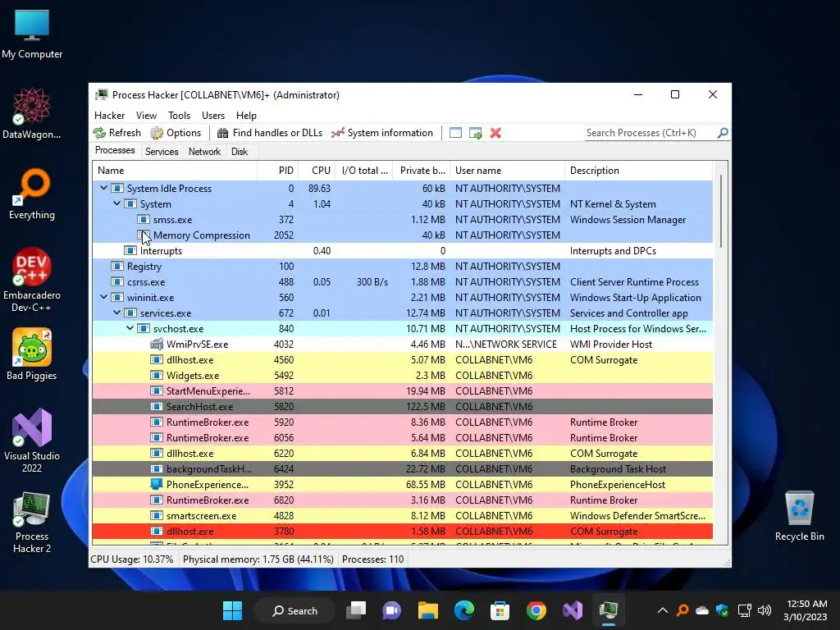Select the csrss.exe process icon

pos(116,282)
